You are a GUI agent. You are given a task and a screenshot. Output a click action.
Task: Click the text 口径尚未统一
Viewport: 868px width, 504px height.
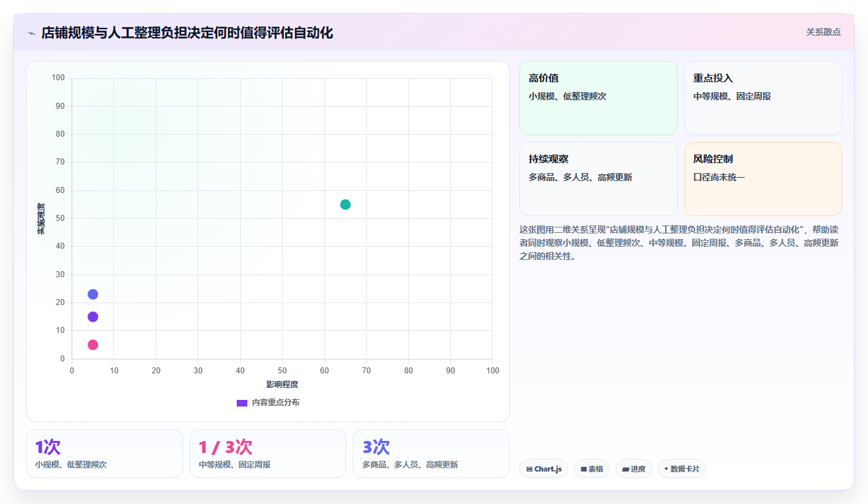coord(719,177)
